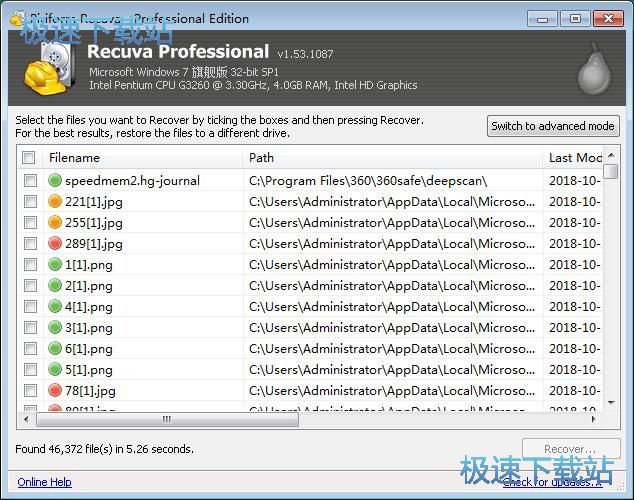Viewport: 634px width, 500px height.
Task: Select the 6[1].png filename
Action: [89, 349]
